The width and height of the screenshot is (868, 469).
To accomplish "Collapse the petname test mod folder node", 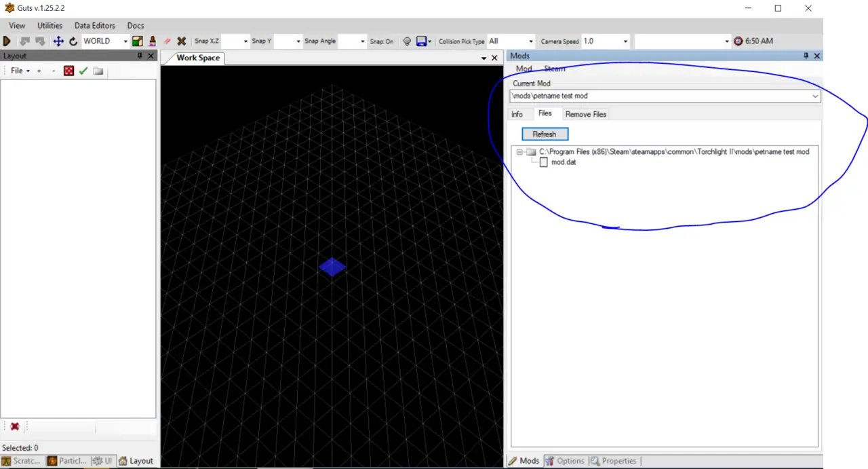I will [519, 152].
